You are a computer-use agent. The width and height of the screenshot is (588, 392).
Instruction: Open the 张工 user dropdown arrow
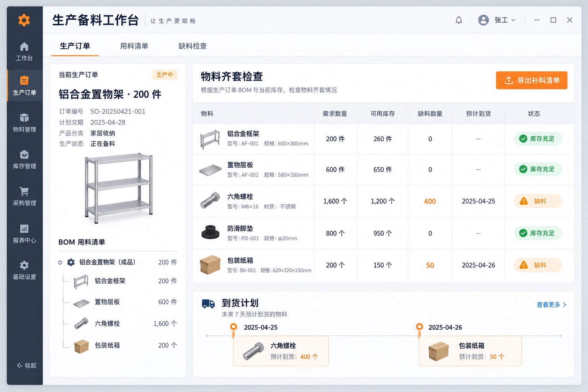(x=513, y=20)
